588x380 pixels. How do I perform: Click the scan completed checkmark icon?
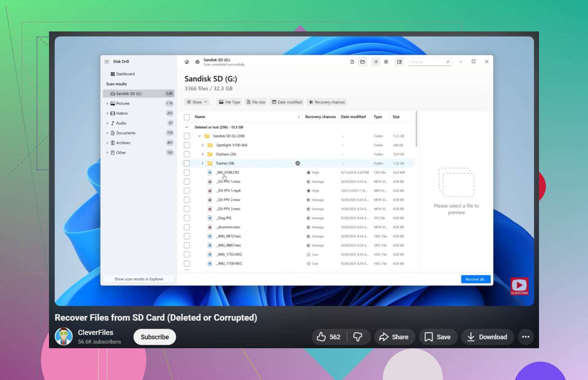tap(198, 62)
